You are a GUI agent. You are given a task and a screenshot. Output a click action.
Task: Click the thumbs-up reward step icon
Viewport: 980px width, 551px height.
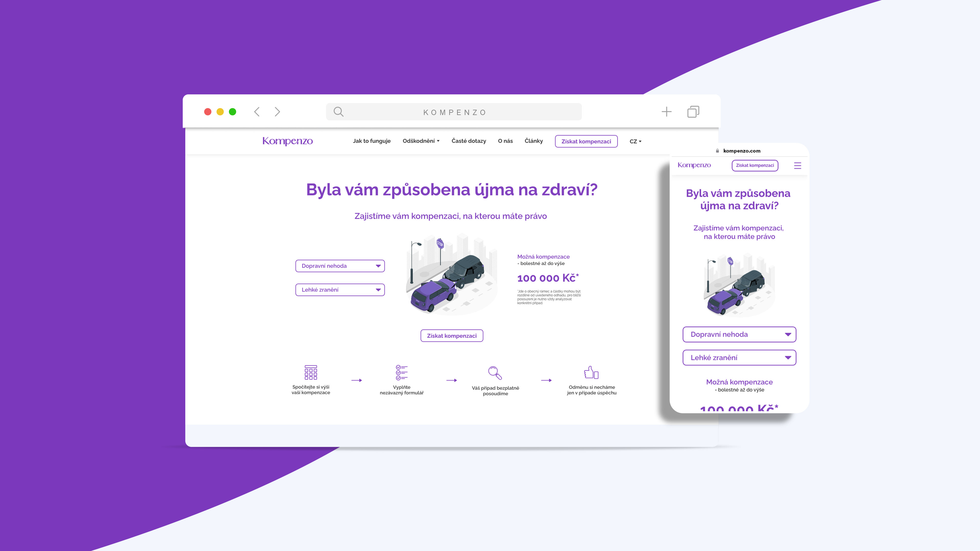coord(591,372)
